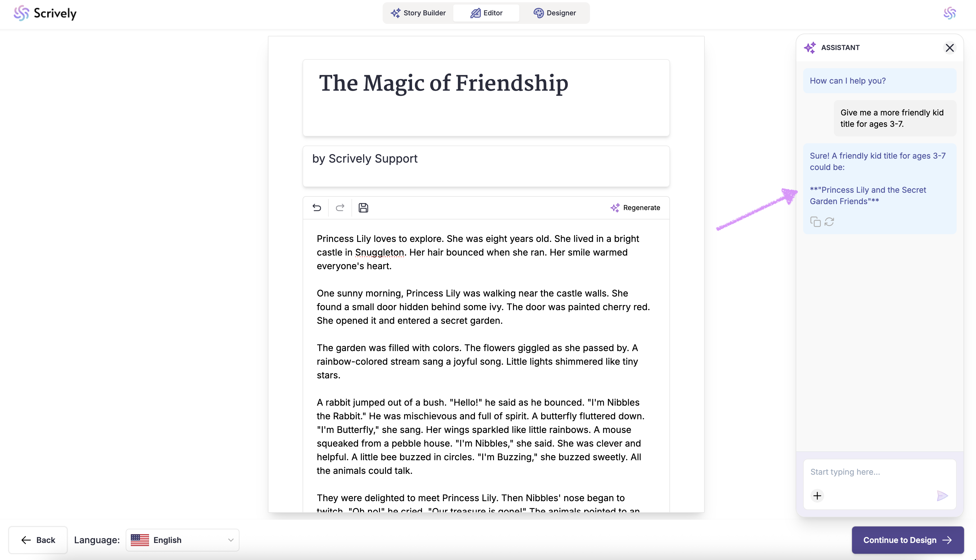976x560 pixels.
Task: Click the Scrively logo
Action: click(x=45, y=13)
